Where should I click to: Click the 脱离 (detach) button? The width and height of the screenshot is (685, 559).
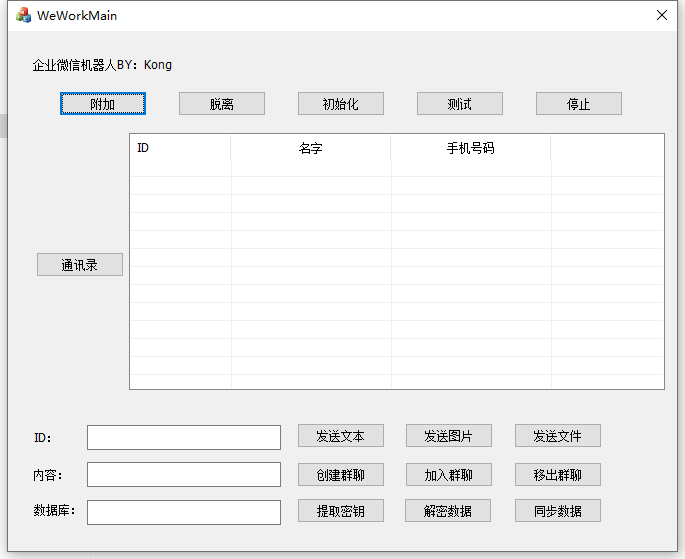click(x=222, y=104)
